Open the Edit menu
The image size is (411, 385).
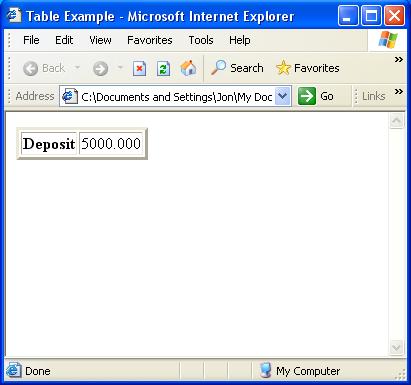64,40
